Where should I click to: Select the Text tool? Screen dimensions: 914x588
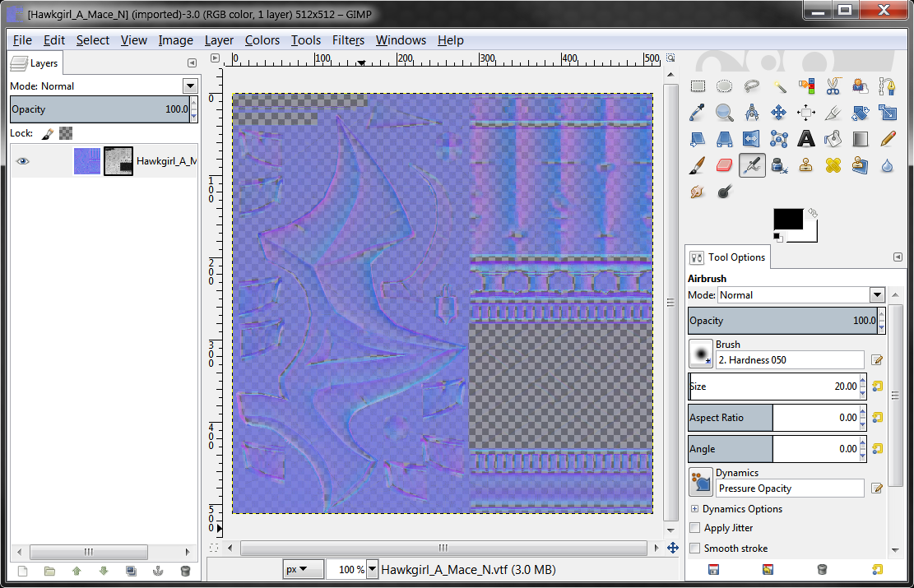pos(807,139)
